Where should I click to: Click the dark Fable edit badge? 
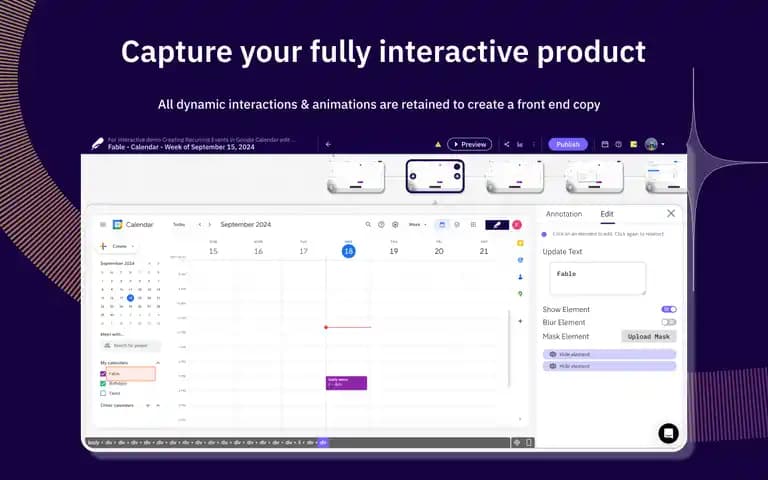pos(497,224)
